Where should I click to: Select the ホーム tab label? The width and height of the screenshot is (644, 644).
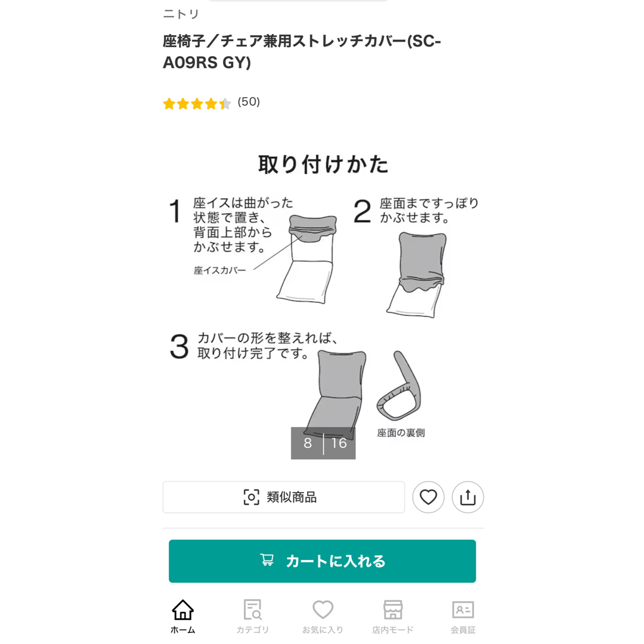click(x=183, y=630)
